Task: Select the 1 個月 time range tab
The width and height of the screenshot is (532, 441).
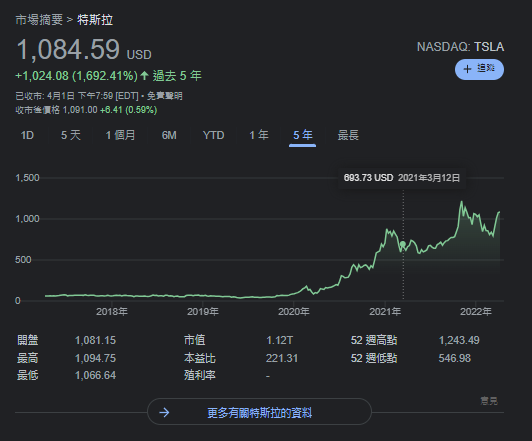Action: coord(120,135)
